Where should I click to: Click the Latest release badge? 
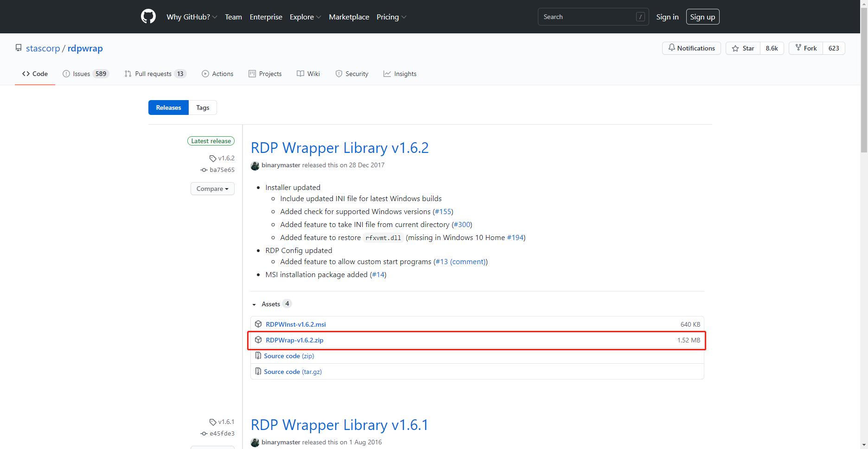211,141
